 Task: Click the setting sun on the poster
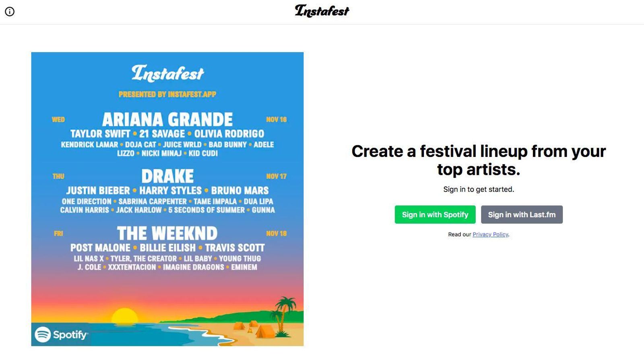pos(125,317)
